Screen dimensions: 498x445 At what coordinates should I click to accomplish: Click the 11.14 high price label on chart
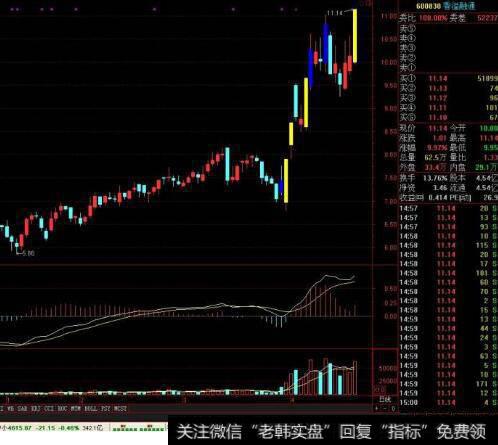(335, 13)
